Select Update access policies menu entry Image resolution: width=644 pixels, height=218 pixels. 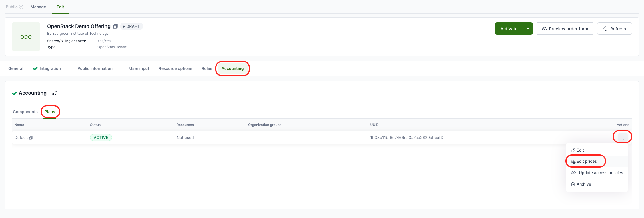pos(601,173)
